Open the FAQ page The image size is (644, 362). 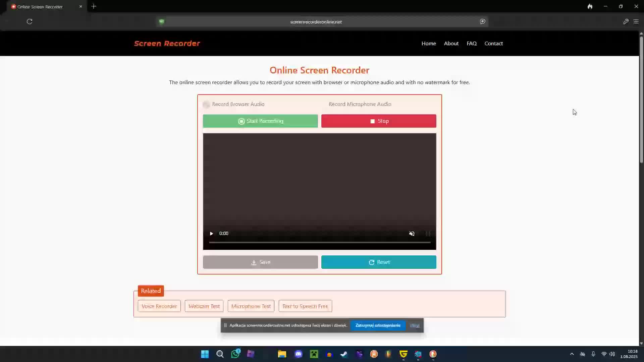[472, 43]
